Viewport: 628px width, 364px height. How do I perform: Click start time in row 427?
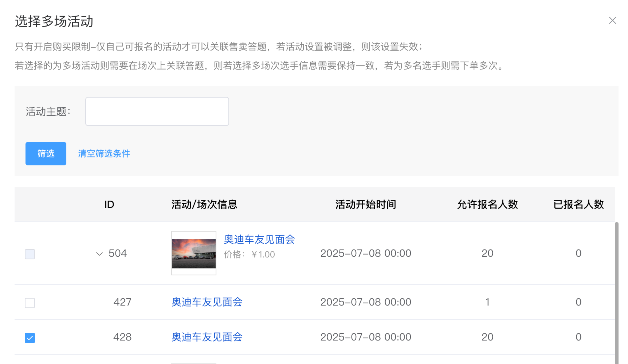click(x=366, y=302)
